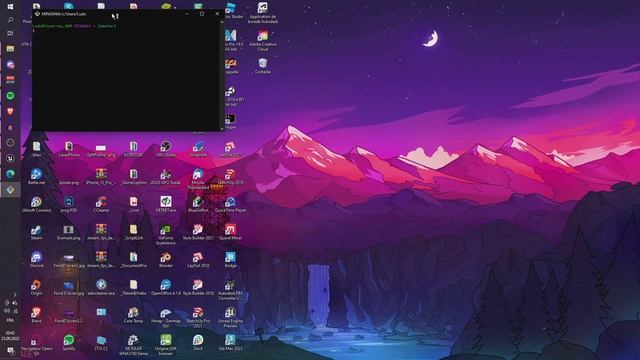640x360 pixels.
Task: Open the DETEKT.exe desktop file
Action: (x=165, y=204)
